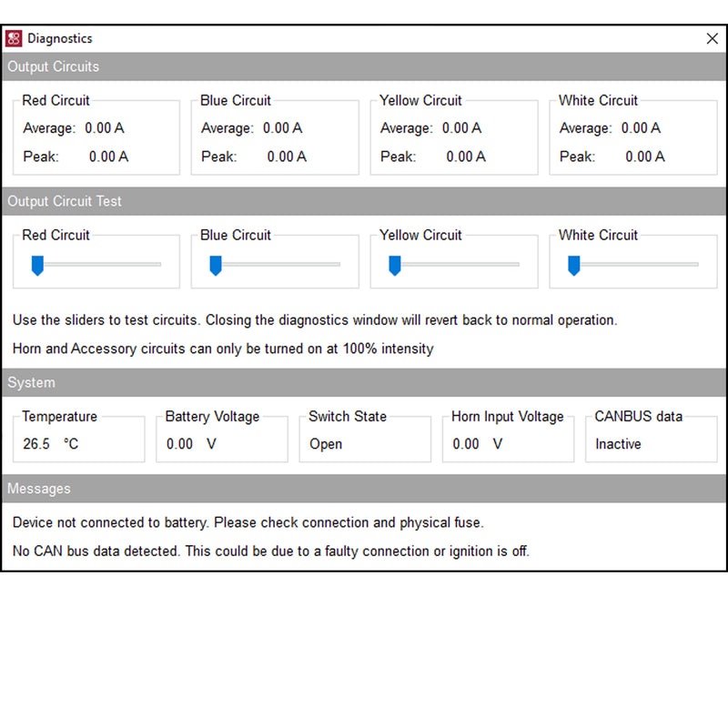Click the Red Circuit test slider handle

[37, 265]
